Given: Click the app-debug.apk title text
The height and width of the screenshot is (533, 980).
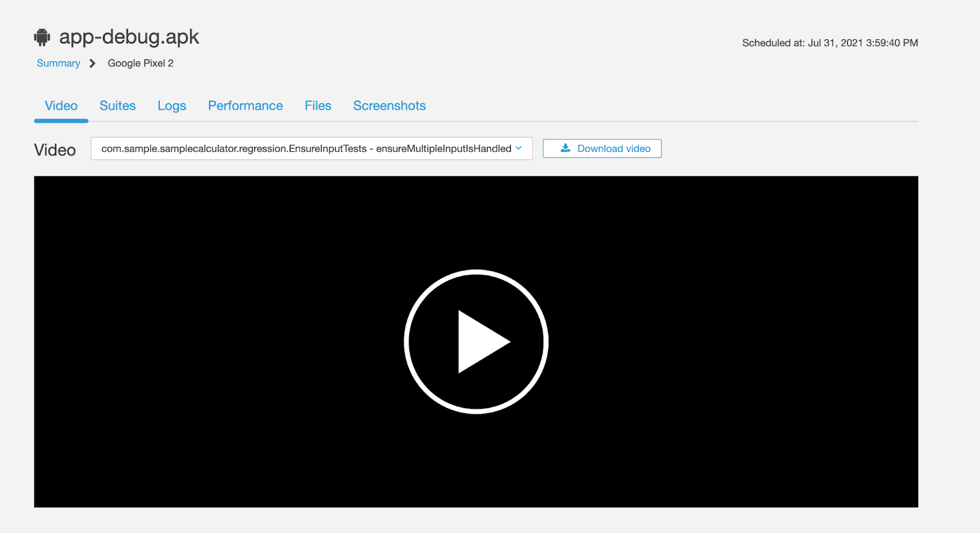Looking at the screenshot, I should coord(129,37).
